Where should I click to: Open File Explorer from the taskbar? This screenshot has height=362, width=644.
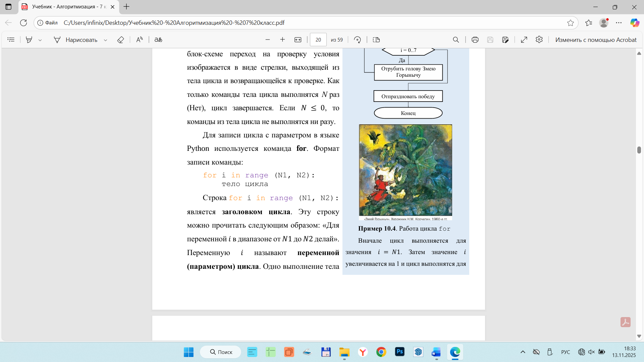pyautogui.click(x=344, y=352)
